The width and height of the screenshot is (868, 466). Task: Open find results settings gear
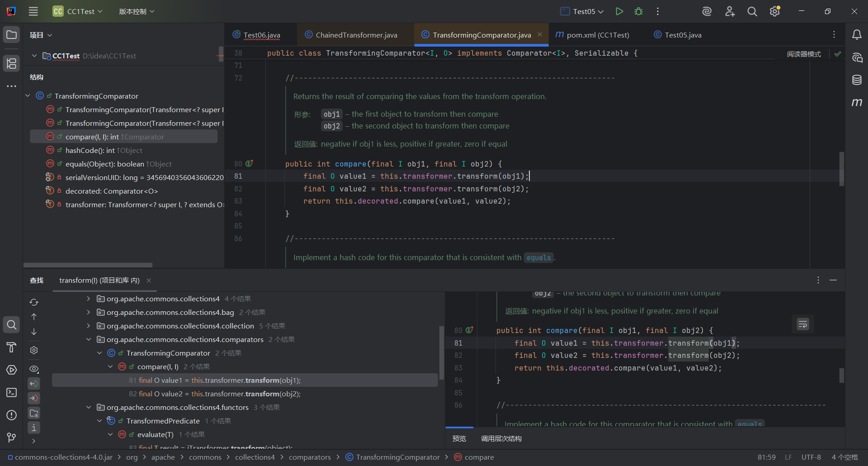(34, 350)
